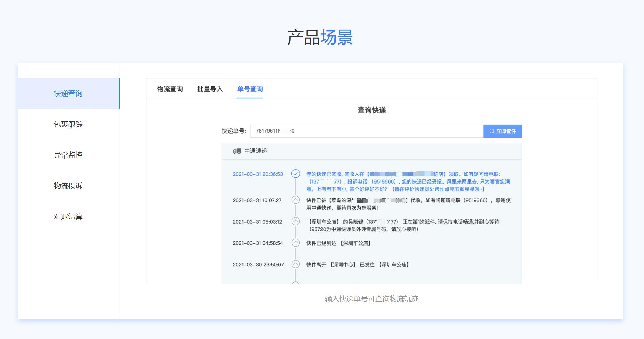This screenshot has height=339, width=644.
Task: Click the timeline arrow icon at 04:58:54
Action: point(295,243)
